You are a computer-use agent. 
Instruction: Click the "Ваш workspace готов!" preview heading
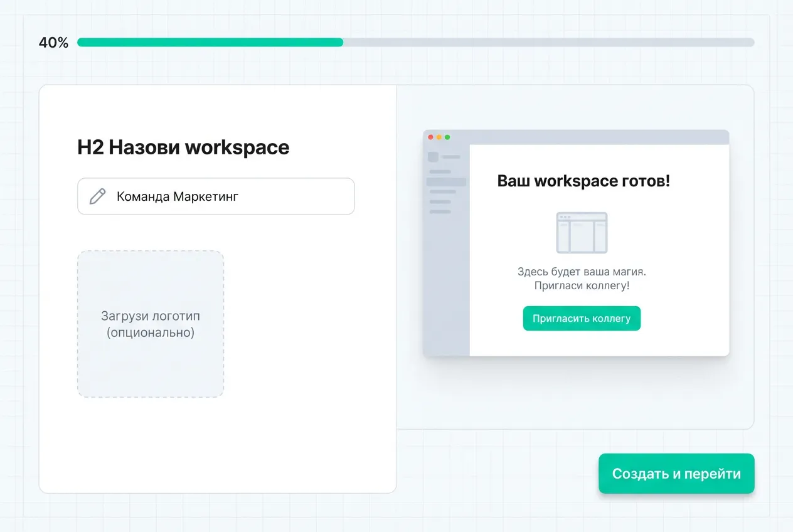coord(583,181)
